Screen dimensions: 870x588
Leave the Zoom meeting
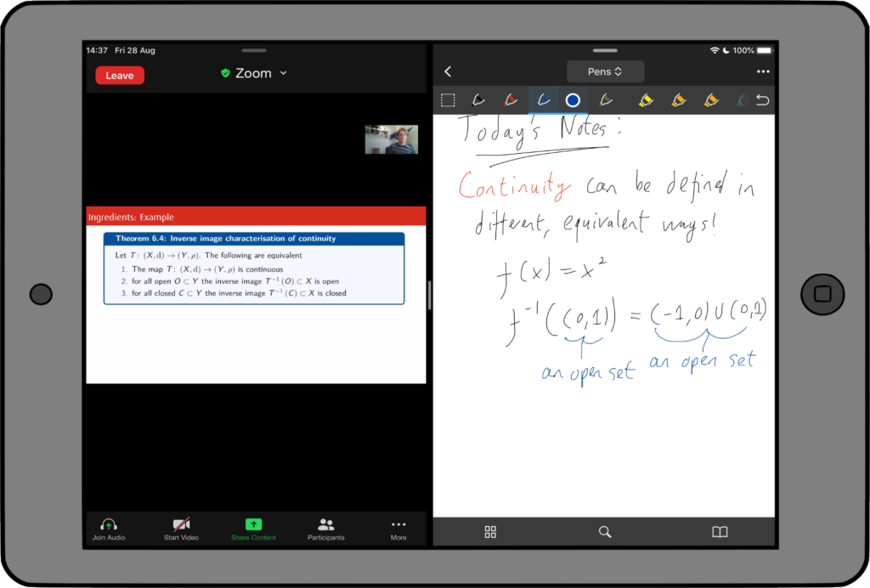(x=120, y=76)
